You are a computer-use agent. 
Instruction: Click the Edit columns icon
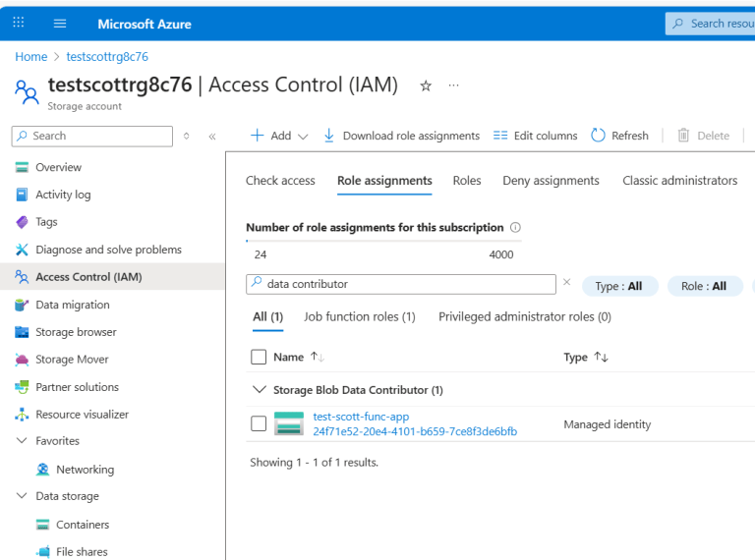500,136
